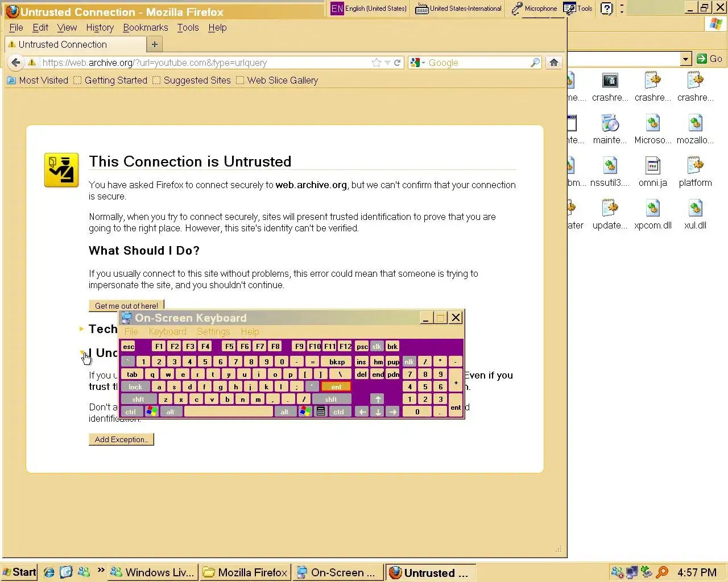This screenshot has width=728, height=582.
Task: Select the Untrusted Connection tab
Action: pyautogui.click(x=75, y=44)
